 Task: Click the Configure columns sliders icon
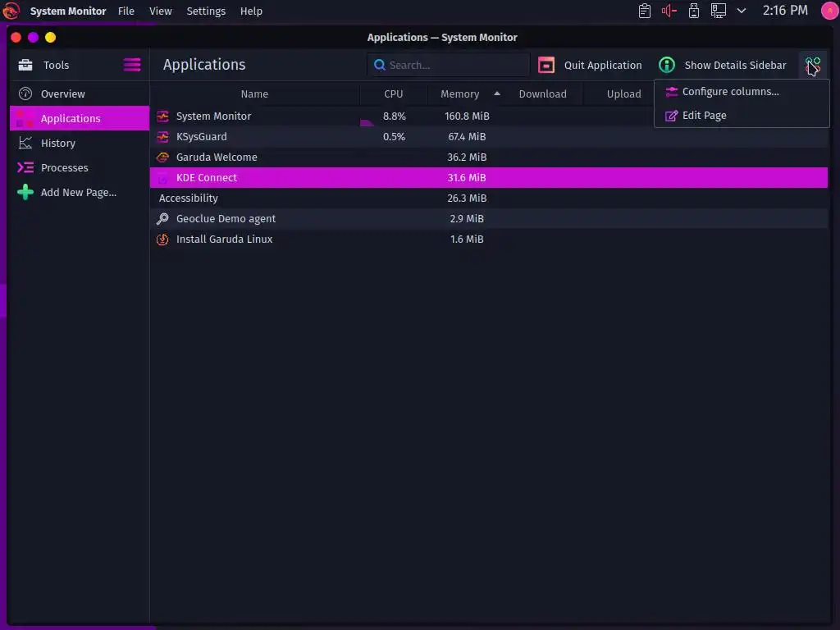671,92
